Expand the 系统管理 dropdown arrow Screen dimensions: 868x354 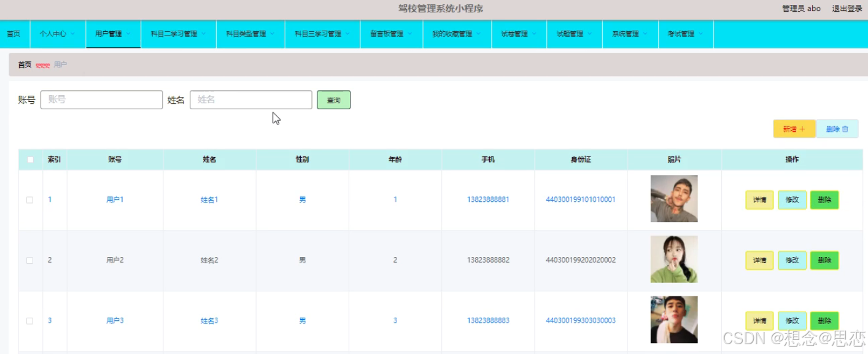coord(645,34)
